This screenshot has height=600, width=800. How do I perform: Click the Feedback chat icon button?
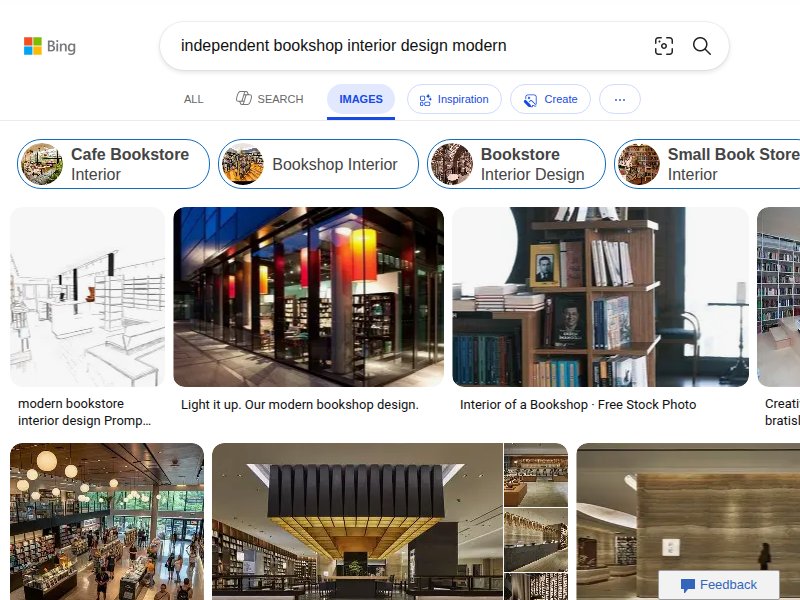[719, 585]
